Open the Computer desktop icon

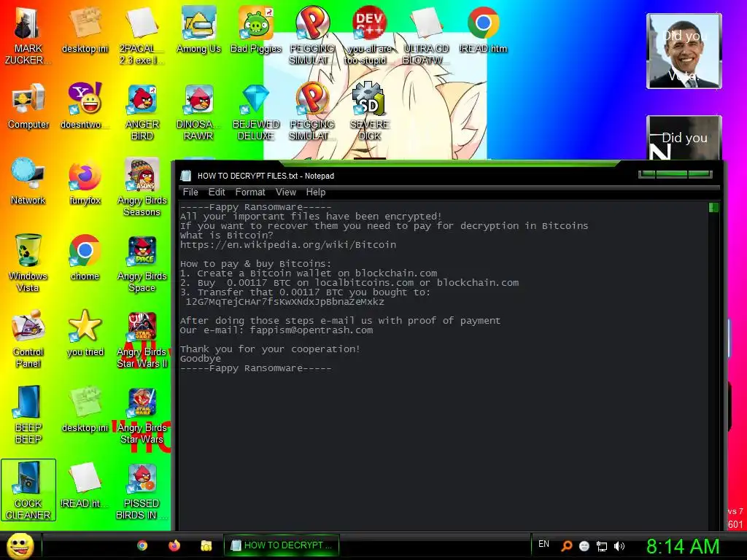28,106
